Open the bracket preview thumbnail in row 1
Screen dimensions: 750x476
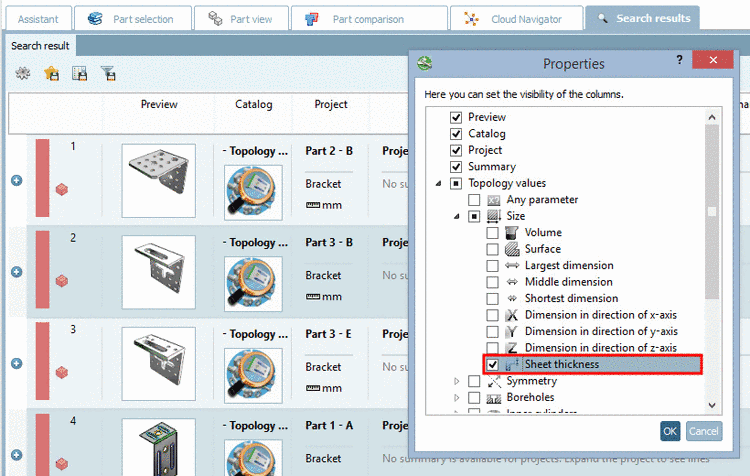coord(159,181)
